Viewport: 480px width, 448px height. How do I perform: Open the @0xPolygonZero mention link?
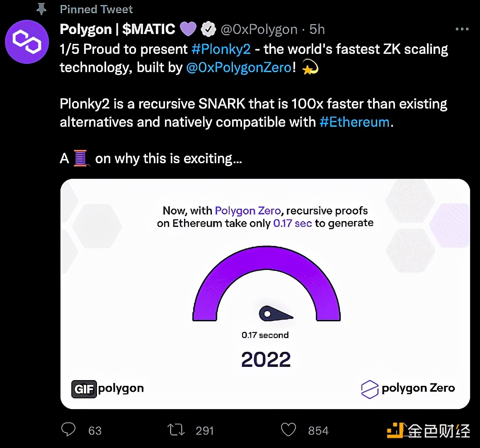239,67
